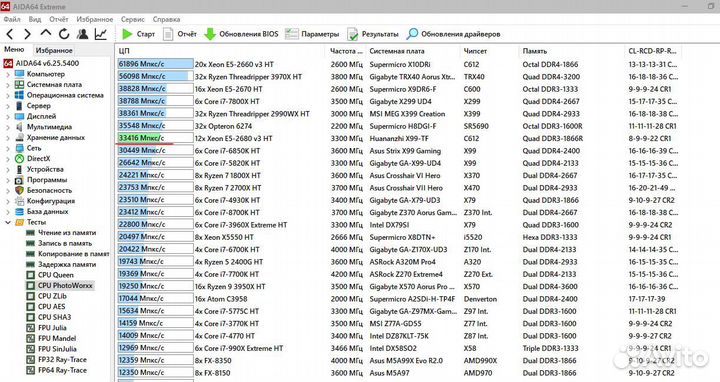
Task: Expand the Операционная система tree node
Action: click(x=8, y=95)
